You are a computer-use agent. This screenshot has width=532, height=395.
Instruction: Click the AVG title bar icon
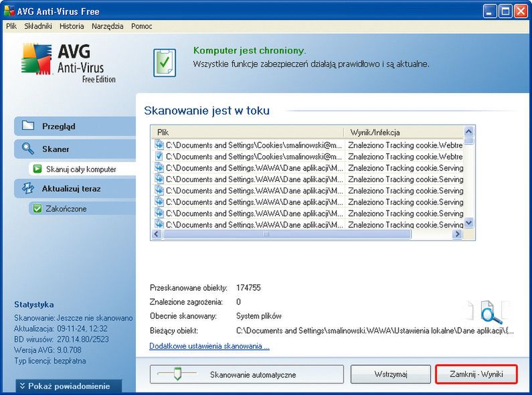pos(9,11)
